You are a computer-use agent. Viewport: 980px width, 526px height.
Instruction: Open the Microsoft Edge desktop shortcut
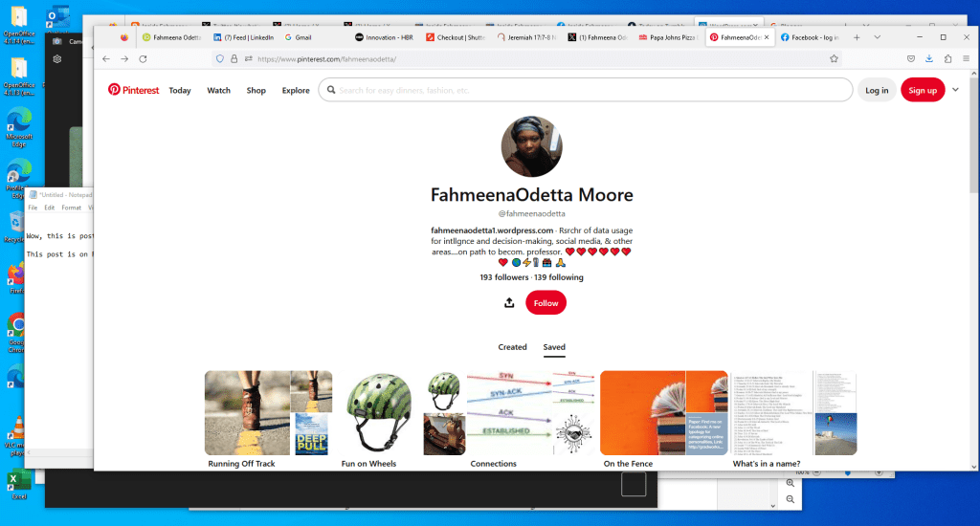tap(19, 127)
